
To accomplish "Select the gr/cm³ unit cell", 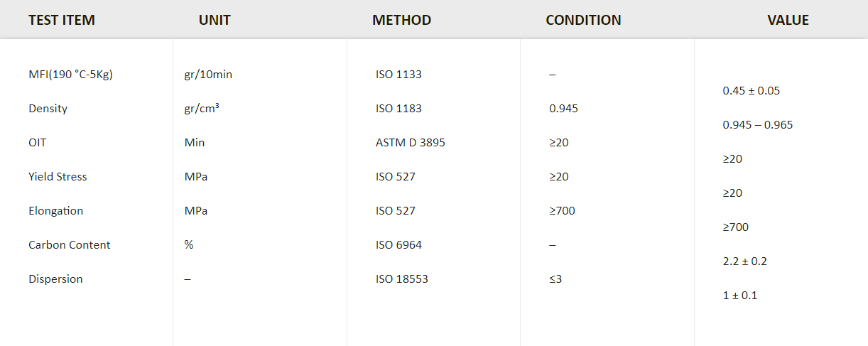I will tap(202, 109).
